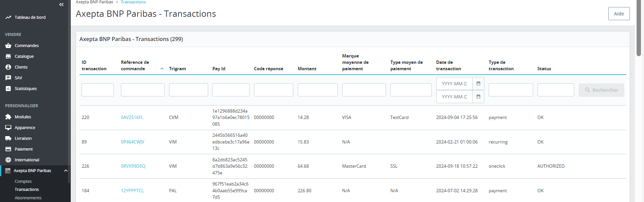Focus the Type moyen de paiement filter
Image resolution: width=644 pixels, height=202 pixels.
[x=411, y=90]
